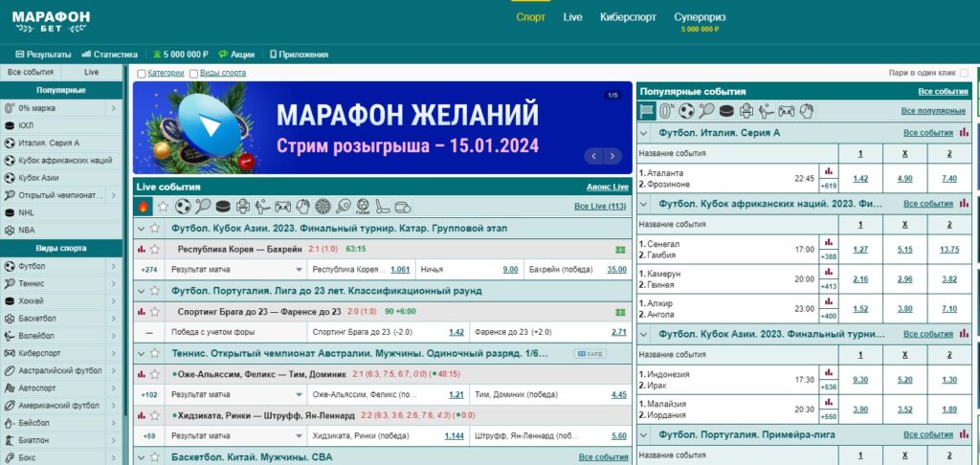The image size is (980, 465).
Task: Enable Пари в один клик checkbox
Action: pyautogui.click(x=964, y=73)
